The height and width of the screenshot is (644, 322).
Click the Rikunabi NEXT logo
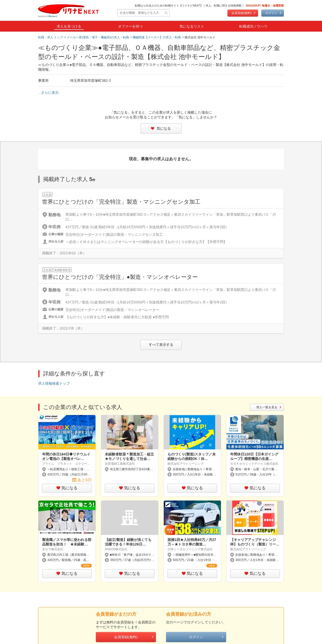pos(68,11)
